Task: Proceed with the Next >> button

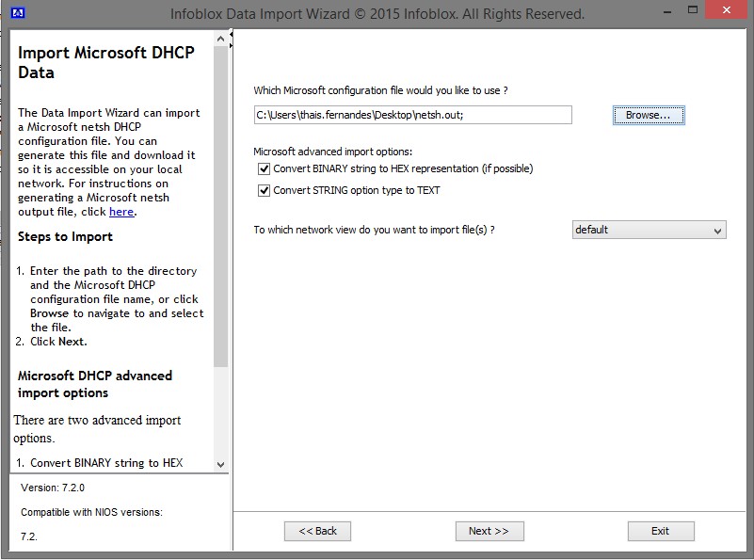Action: [x=489, y=531]
